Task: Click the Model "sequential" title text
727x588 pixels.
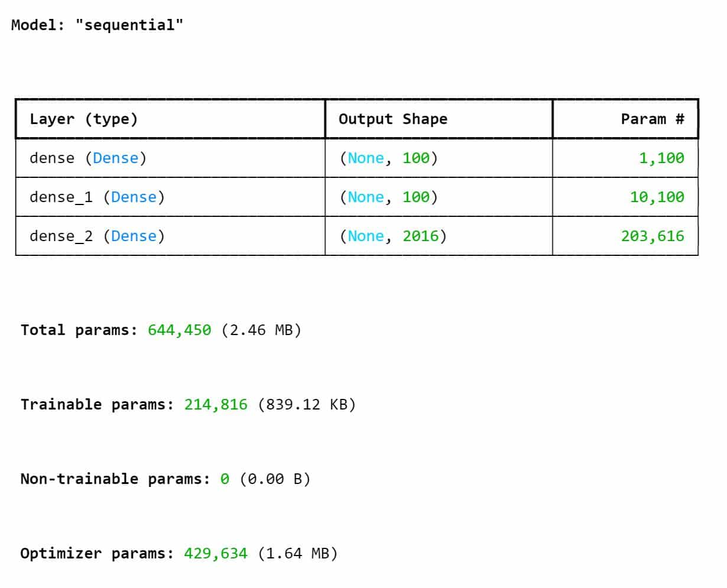Action: click(x=97, y=25)
